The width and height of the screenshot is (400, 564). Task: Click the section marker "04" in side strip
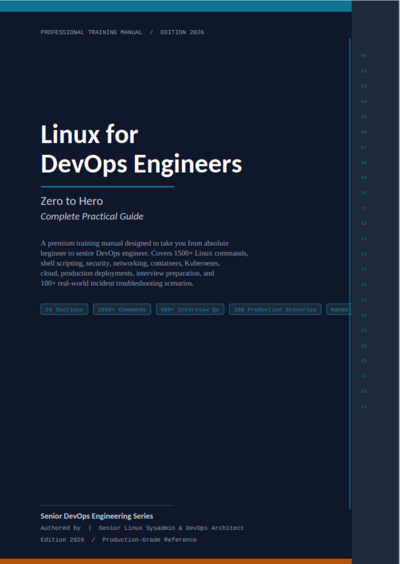pyautogui.click(x=364, y=102)
